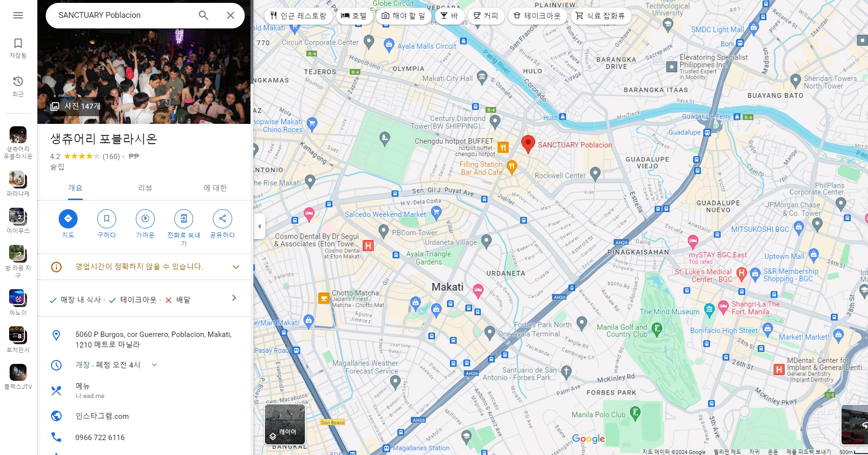Open the hamburger main menu
The image size is (868, 455).
[x=18, y=15]
